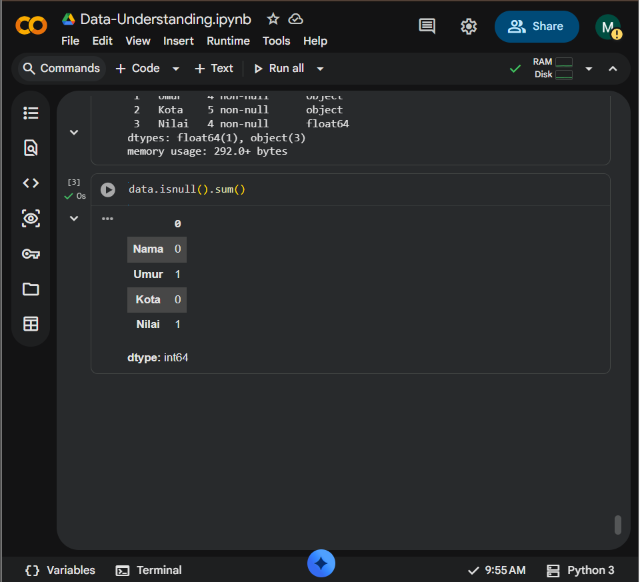Select the Kota row in output
640x582 pixels.
coord(157,300)
